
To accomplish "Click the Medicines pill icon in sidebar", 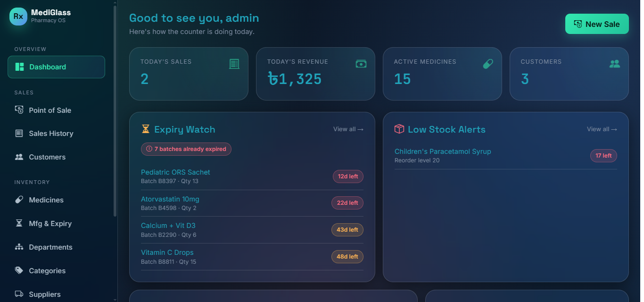I will [19, 200].
